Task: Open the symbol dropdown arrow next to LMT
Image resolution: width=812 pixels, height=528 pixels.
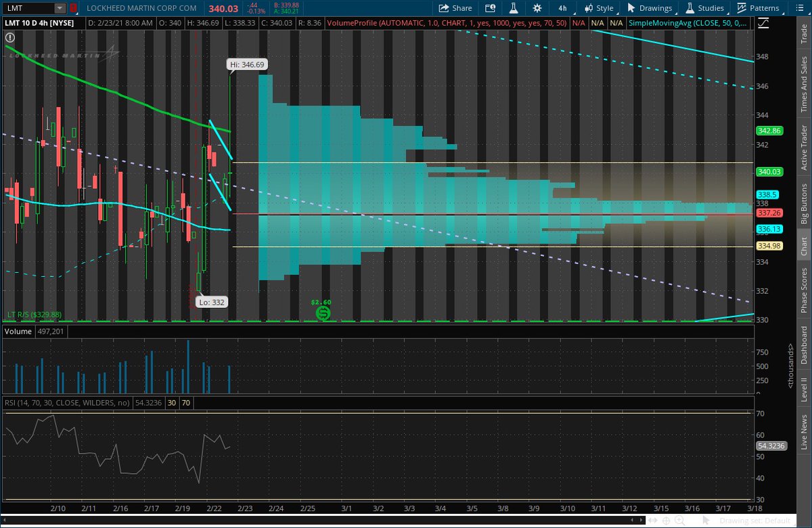Action: tap(60, 8)
